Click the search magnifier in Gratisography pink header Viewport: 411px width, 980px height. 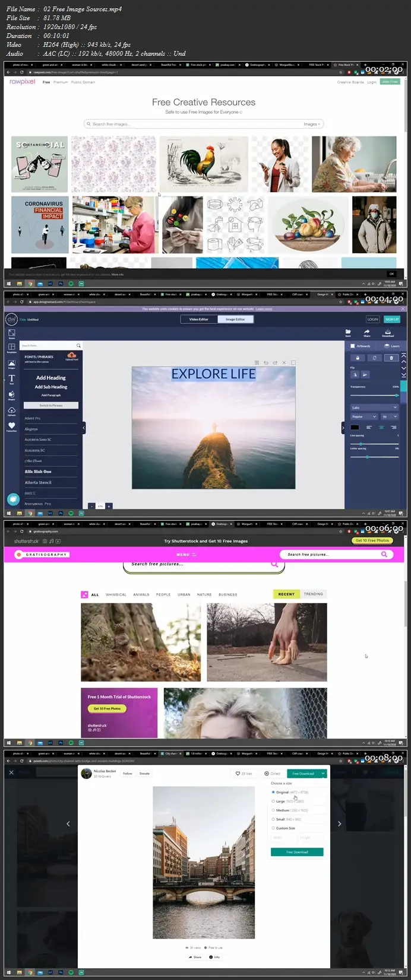pyautogui.click(x=384, y=554)
